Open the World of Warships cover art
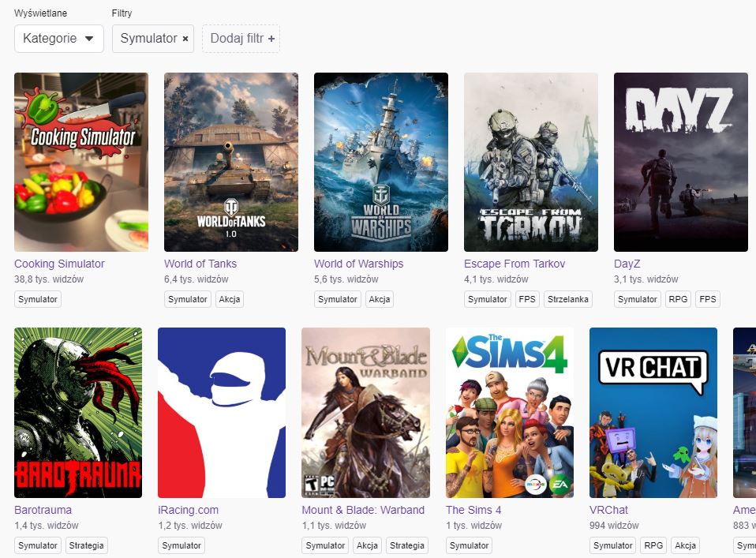 coord(381,162)
